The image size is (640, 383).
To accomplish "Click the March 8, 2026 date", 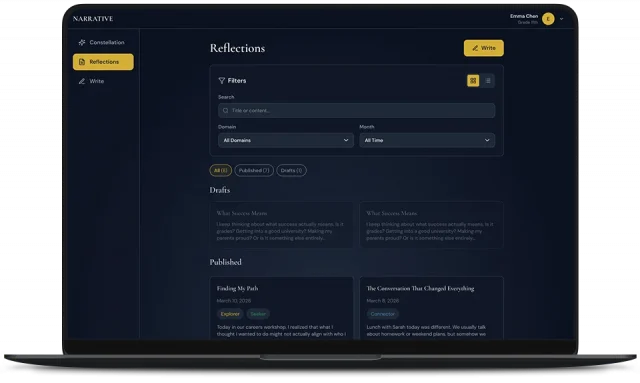I will (382, 301).
